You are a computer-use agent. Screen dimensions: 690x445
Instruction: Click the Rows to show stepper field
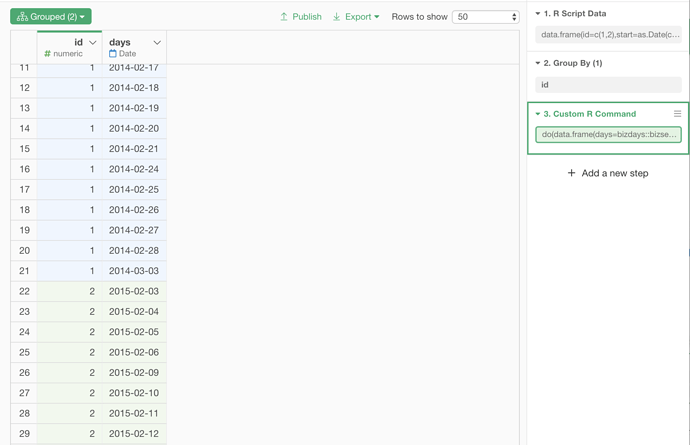485,17
